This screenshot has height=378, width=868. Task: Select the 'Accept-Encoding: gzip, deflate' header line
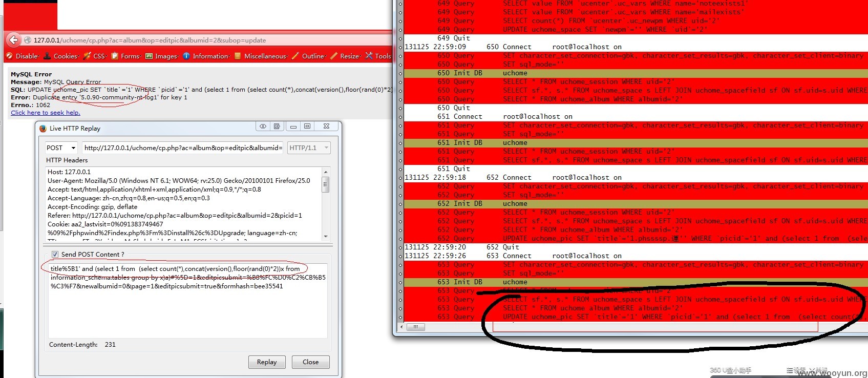93,207
